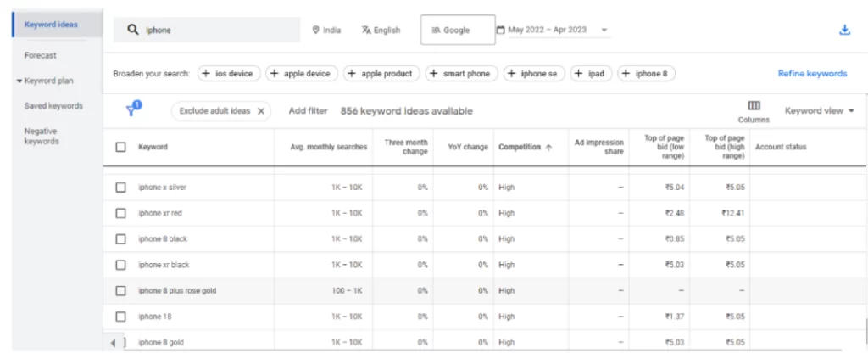Check the iphone xr black row
Image resolution: width=868 pixels, height=359 pixels.
pos(120,265)
